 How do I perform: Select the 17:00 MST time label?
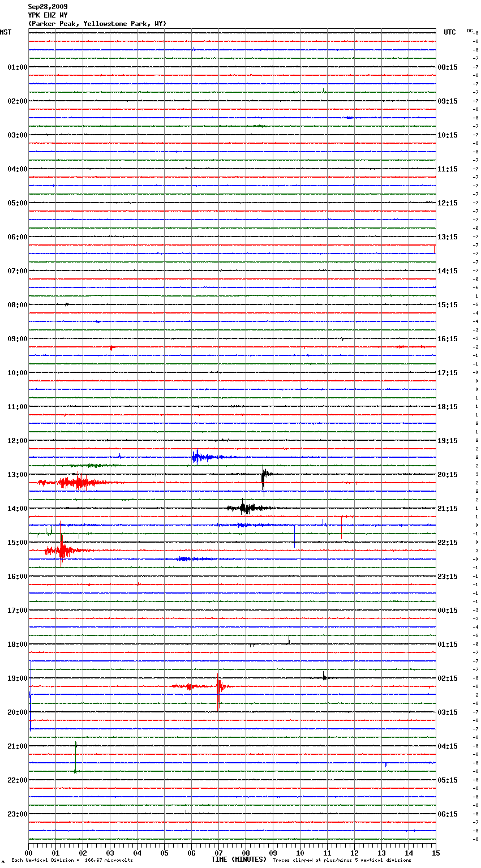18,611
